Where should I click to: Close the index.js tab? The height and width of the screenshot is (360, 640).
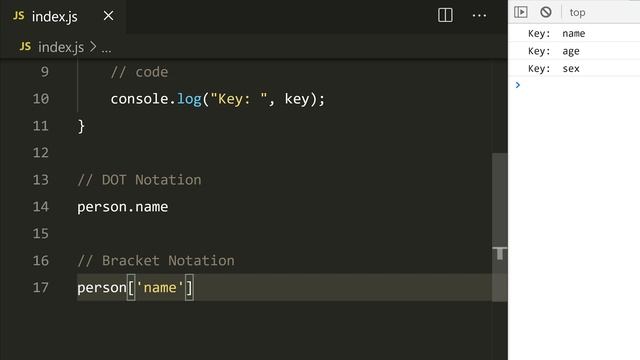pyautogui.click(x=108, y=16)
